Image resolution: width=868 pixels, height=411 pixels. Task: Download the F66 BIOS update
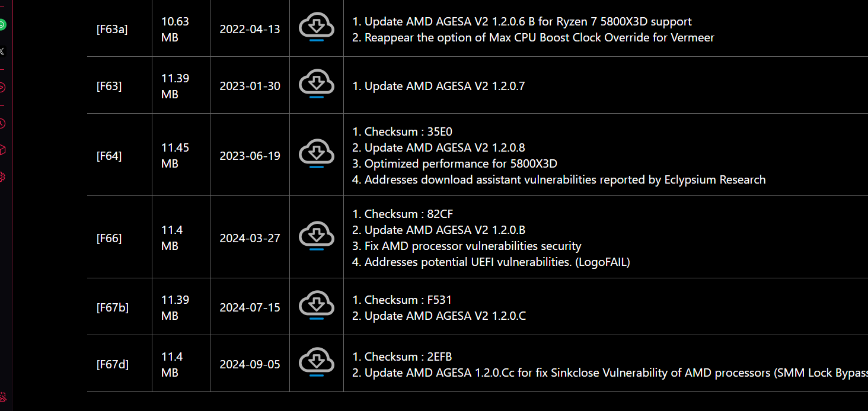317,237
